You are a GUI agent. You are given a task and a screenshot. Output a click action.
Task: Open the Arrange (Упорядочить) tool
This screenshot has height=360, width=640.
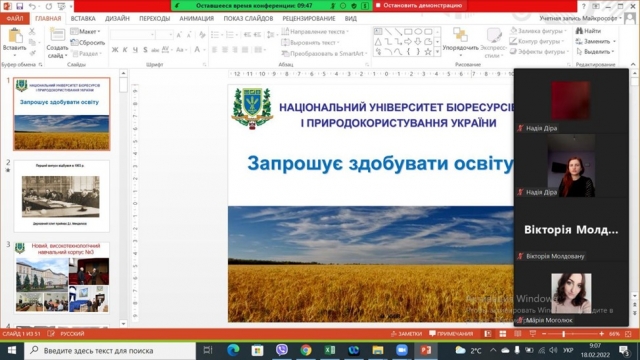coord(460,42)
